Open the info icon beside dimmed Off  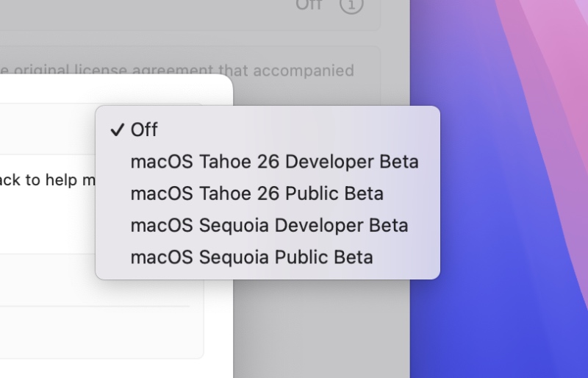[351, 6]
